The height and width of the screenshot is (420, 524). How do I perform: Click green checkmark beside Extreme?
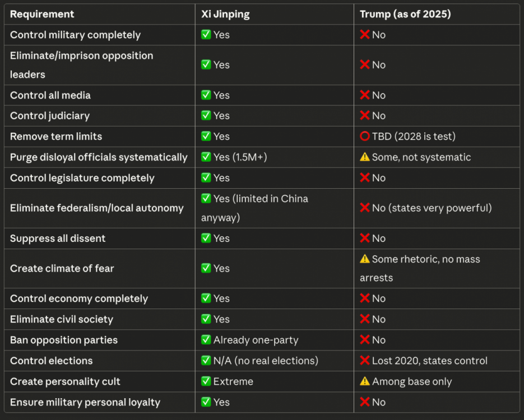point(206,381)
